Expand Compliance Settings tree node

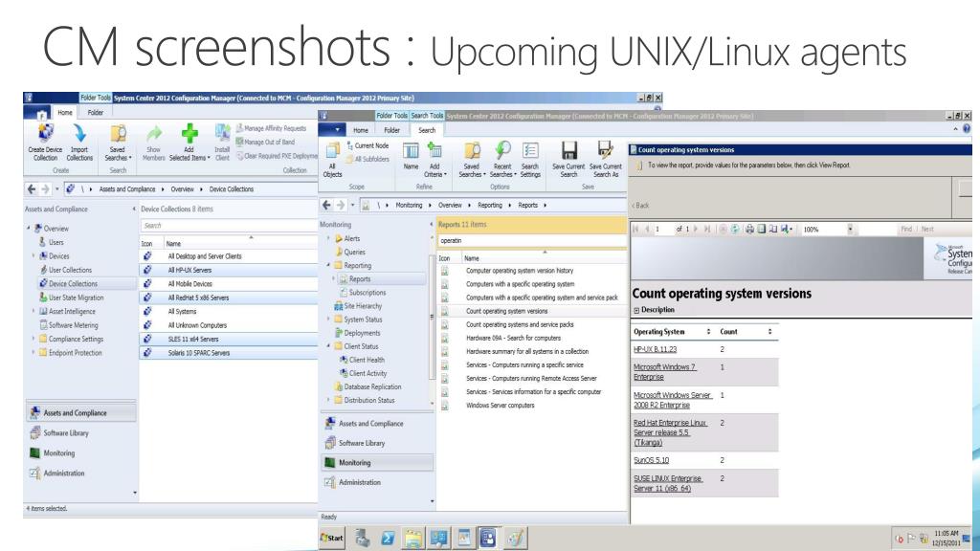pos(33,339)
